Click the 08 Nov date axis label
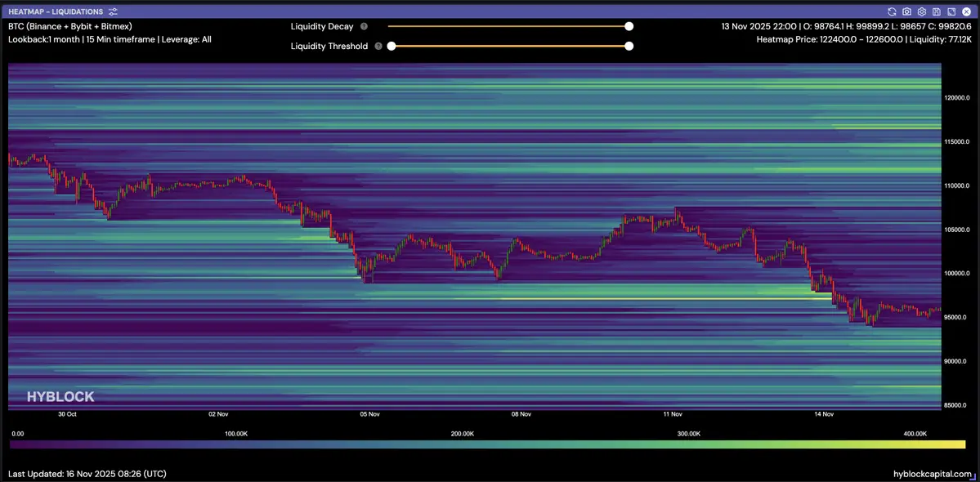The image size is (980, 482). tap(521, 414)
